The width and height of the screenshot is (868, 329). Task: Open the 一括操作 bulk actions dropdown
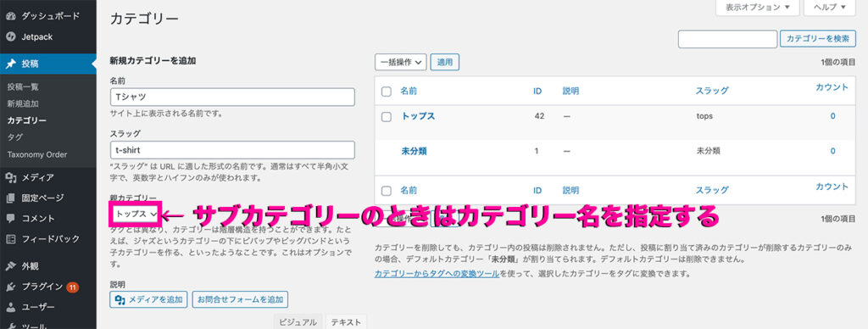[x=401, y=62]
